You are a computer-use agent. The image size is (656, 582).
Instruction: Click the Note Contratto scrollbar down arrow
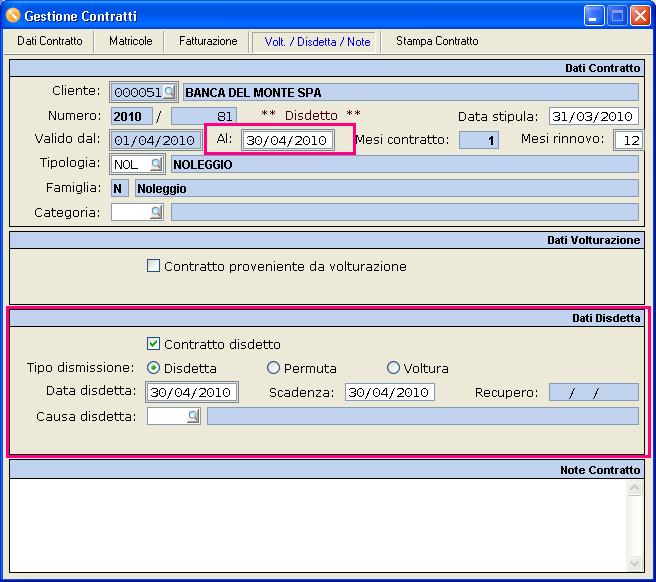[x=634, y=563]
